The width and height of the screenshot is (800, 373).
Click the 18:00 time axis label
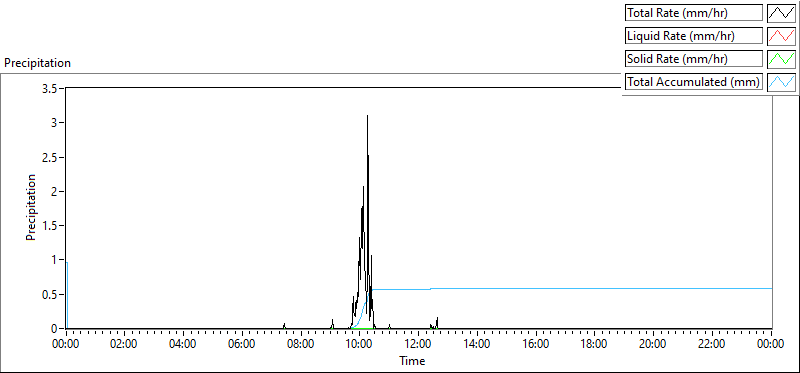coord(595,344)
